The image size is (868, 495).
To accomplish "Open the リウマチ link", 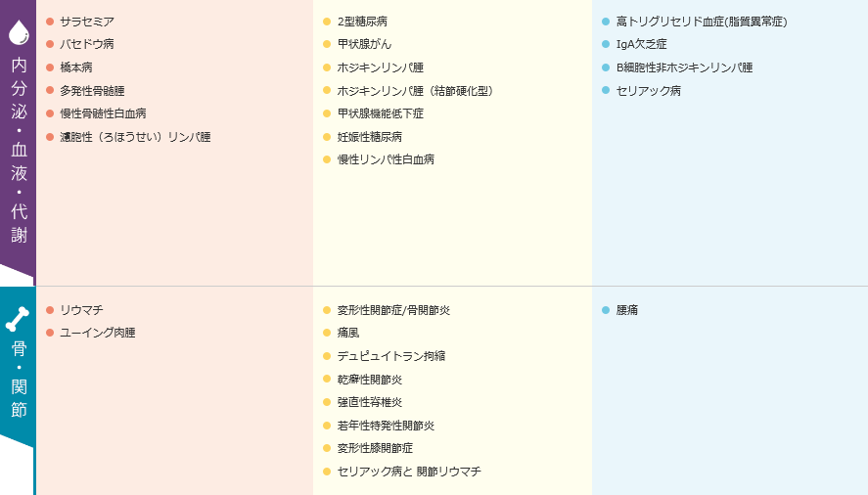I will [x=81, y=310].
